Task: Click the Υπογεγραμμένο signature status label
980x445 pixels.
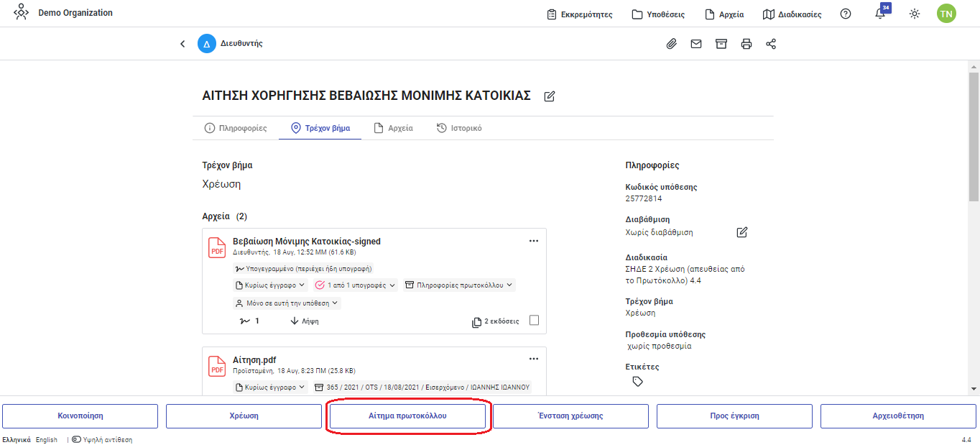Action: click(x=303, y=268)
